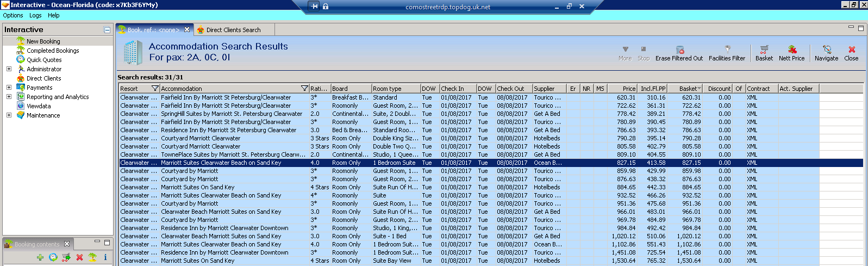Select the TownePlace Suites by Marriott row
The image size is (868, 266).
[x=491, y=154]
